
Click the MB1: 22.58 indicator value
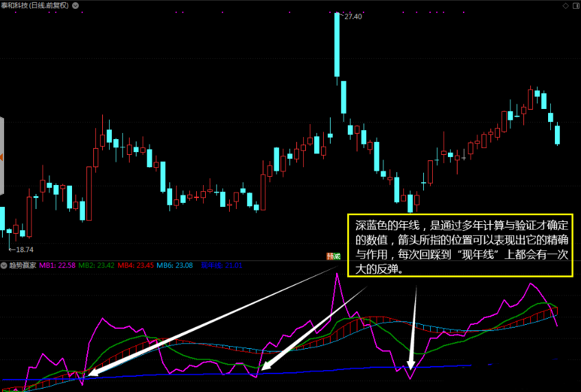pos(58,265)
